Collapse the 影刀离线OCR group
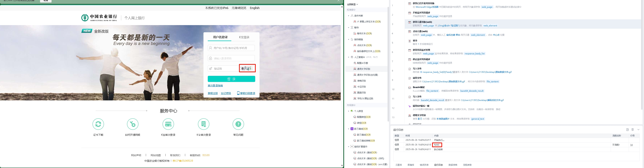The height and width of the screenshot is (168, 644). click(x=349, y=129)
